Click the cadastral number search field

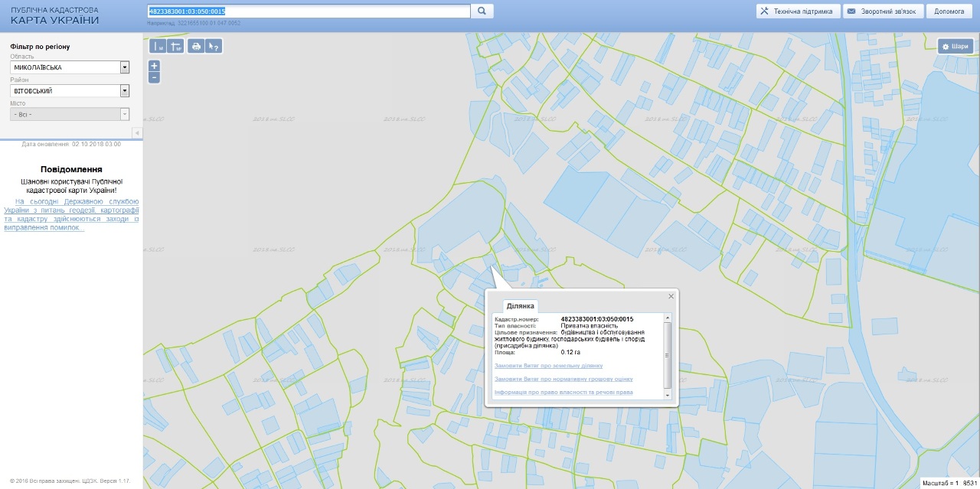pyautogui.click(x=309, y=11)
